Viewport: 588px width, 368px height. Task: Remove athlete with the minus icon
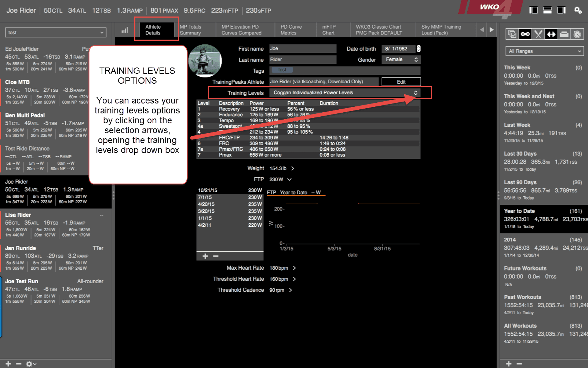click(x=18, y=364)
